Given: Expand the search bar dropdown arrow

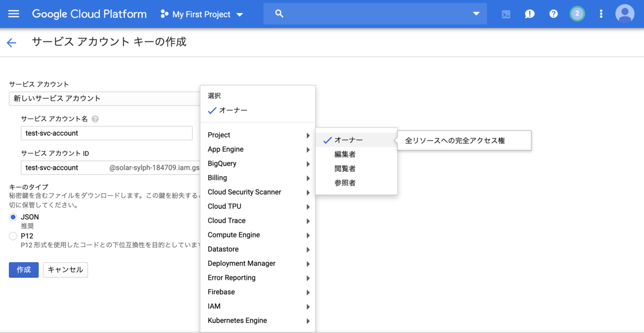Looking at the screenshot, I should pos(476,14).
